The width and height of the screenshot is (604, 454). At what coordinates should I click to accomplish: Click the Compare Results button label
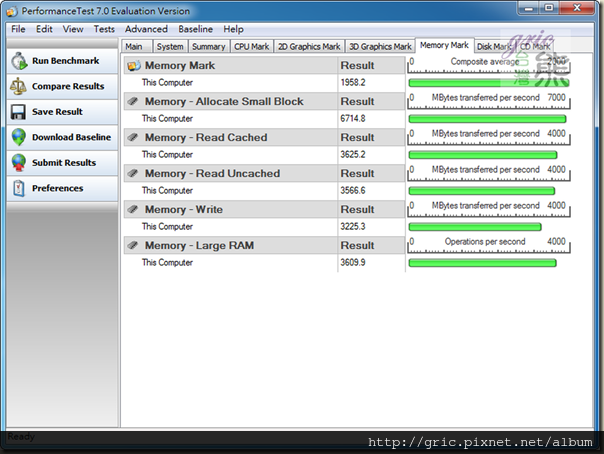pos(68,86)
